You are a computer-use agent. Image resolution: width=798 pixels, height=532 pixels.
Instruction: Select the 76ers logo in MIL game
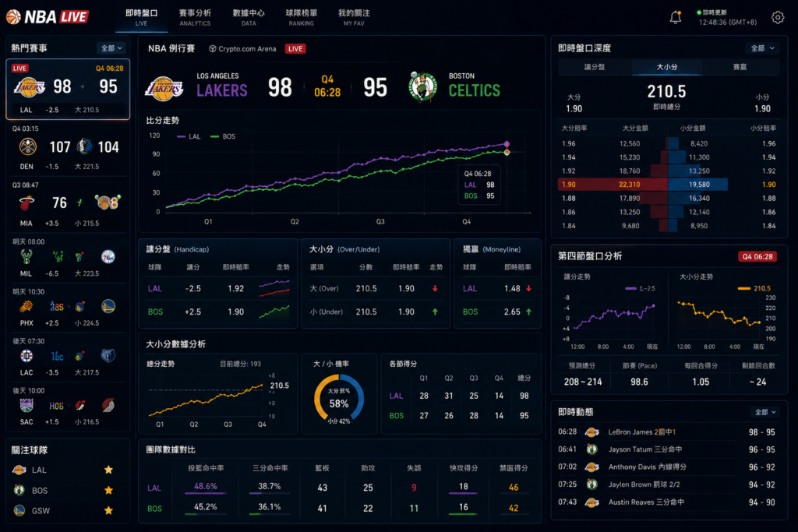(x=108, y=256)
